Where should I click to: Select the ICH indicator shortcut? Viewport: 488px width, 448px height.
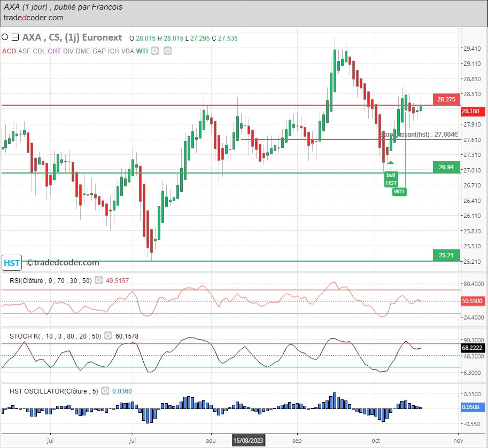click(x=114, y=51)
